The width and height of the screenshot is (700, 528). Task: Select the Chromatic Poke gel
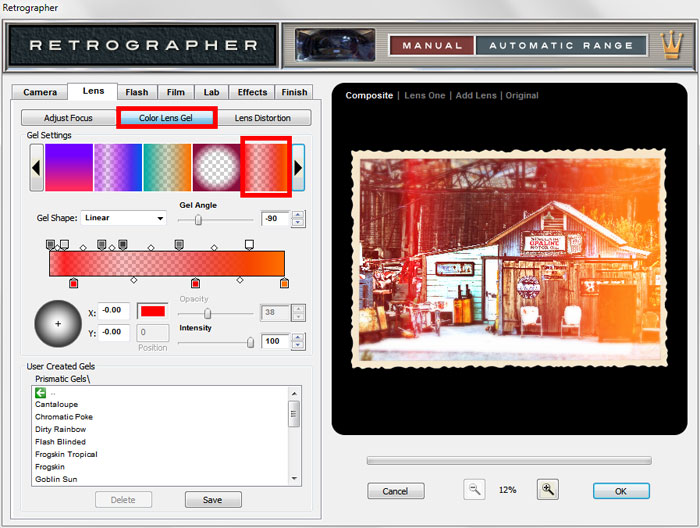(64, 417)
